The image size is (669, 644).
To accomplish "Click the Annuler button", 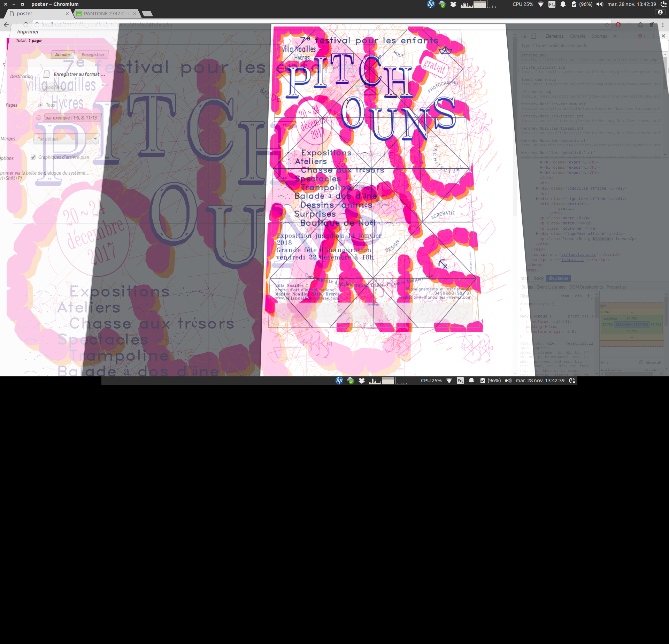I will [x=63, y=55].
